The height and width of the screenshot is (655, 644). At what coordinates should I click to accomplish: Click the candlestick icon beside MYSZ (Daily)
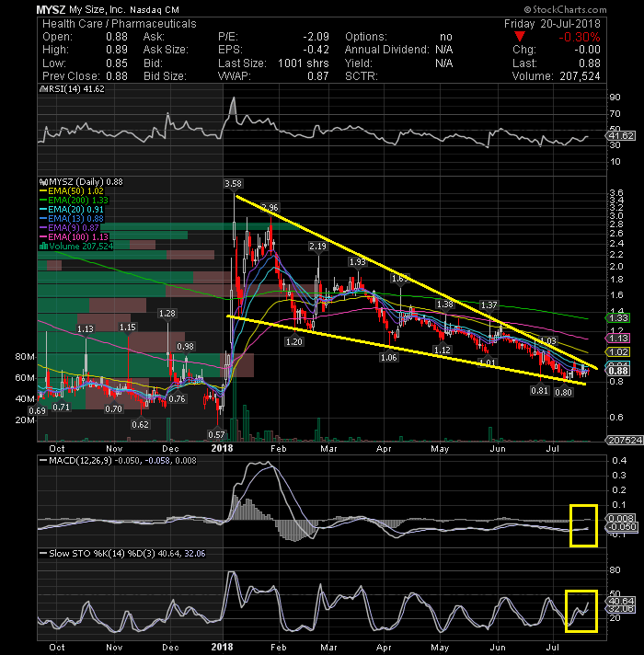(x=43, y=182)
